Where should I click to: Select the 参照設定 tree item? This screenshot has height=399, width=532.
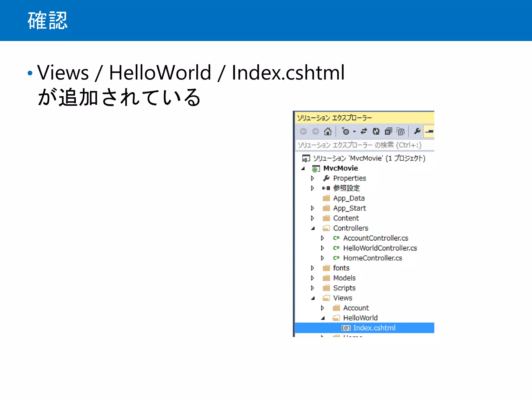tap(347, 188)
